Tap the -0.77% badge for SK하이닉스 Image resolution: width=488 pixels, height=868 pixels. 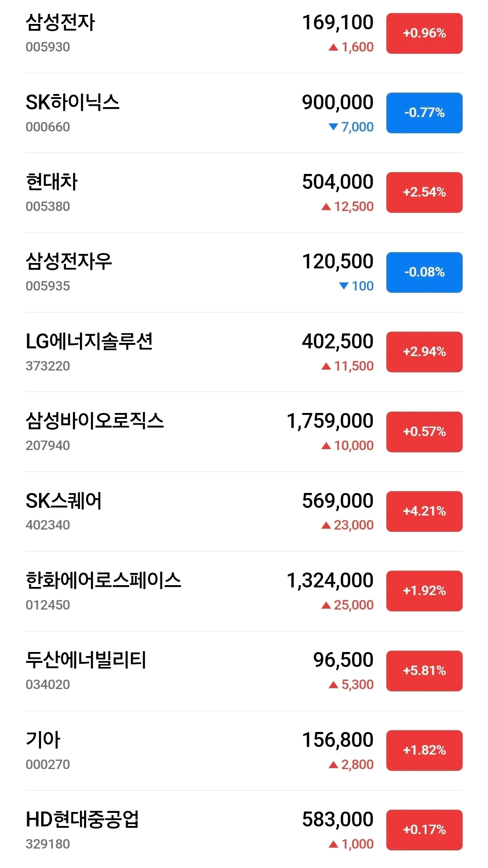[x=424, y=113]
